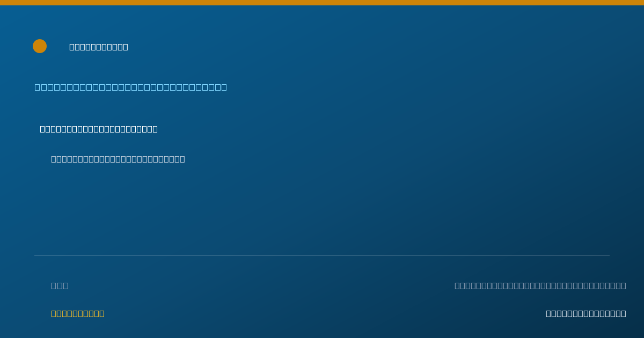This screenshot has width=644, height=338.
Task: Click last character of yellow-orange bottom text
Action: click(102, 313)
